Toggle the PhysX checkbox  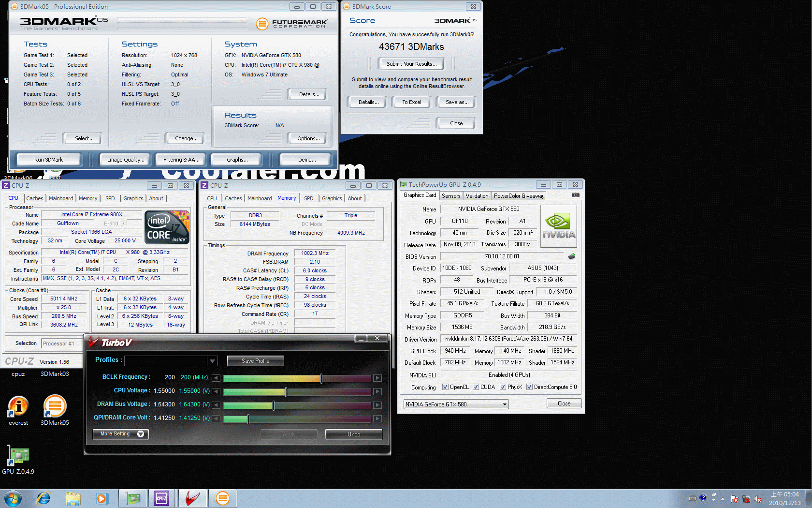tap(503, 387)
